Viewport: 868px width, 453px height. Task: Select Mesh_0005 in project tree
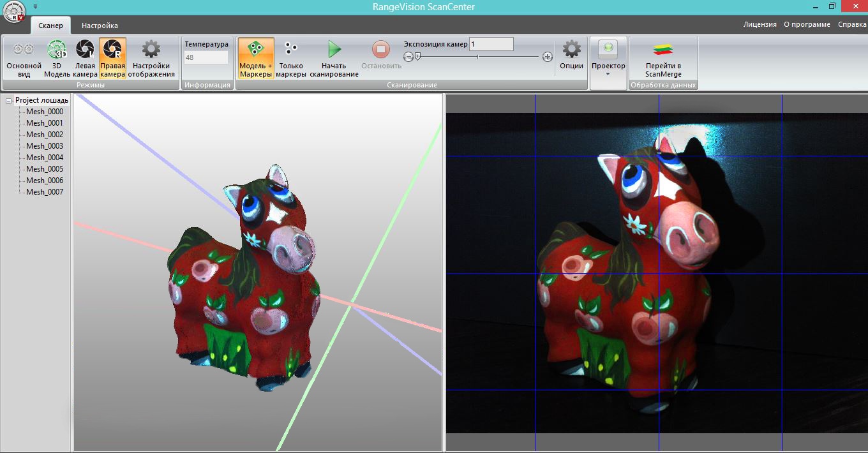45,169
